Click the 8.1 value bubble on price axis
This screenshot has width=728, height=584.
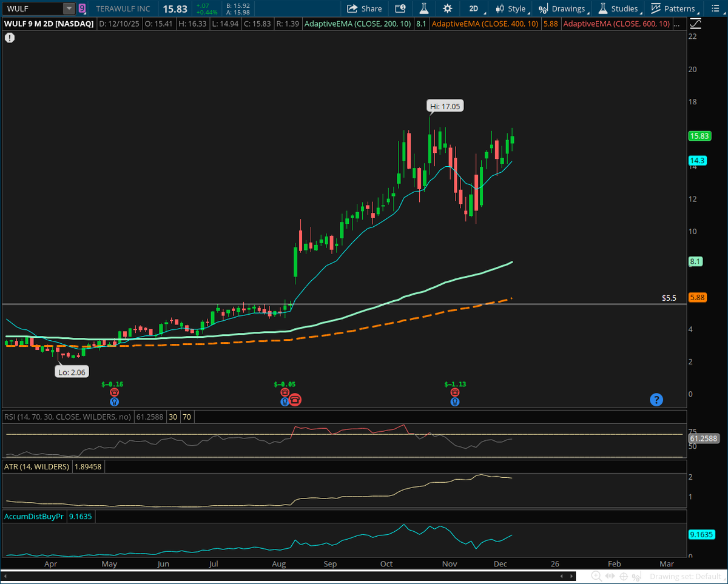coord(696,261)
